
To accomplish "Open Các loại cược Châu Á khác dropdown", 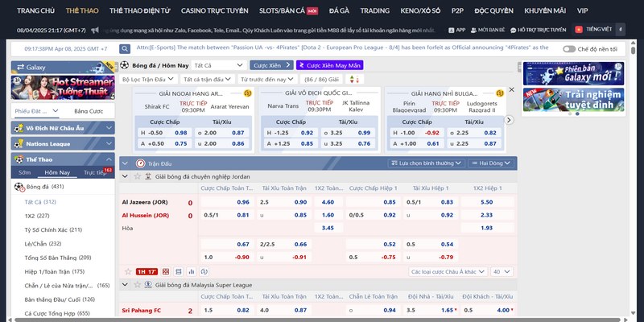I will coord(448,271).
